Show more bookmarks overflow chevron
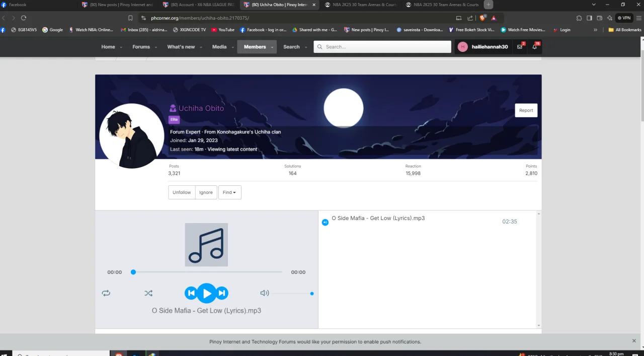Viewport: 644px width, 356px height. pyautogui.click(x=596, y=30)
